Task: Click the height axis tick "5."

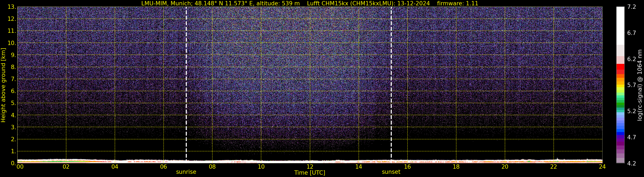Action: (x=13, y=103)
